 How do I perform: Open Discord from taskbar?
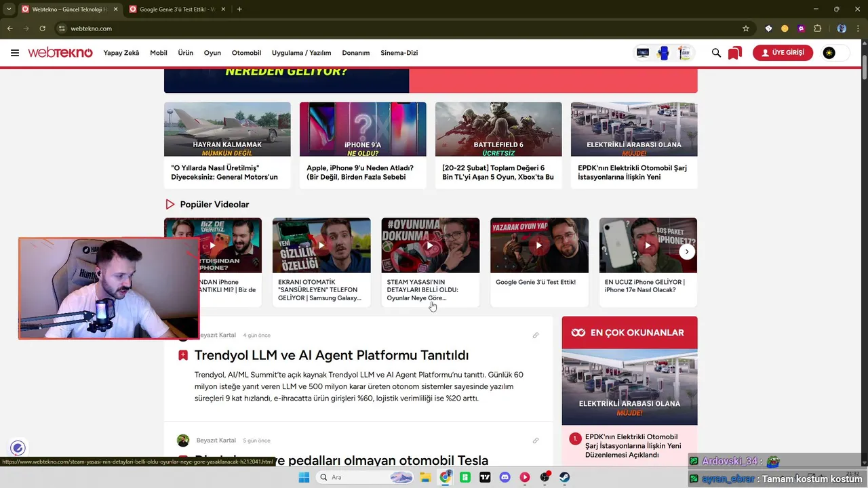[505, 477]
